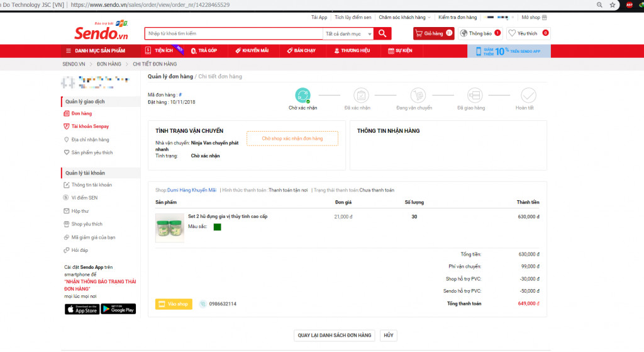Click the green Màu sắc color swatch
The image size is (644, 352).
(x=217, y=227)
